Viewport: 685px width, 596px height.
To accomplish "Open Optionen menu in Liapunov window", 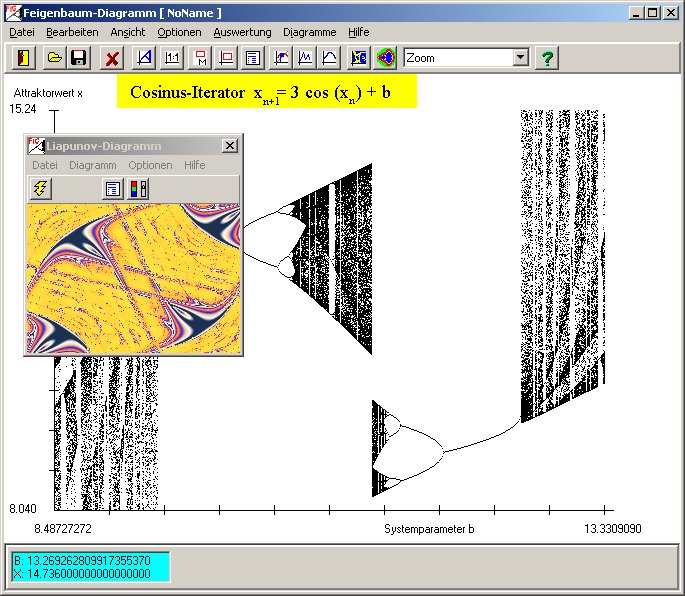I will click(150, 165).
